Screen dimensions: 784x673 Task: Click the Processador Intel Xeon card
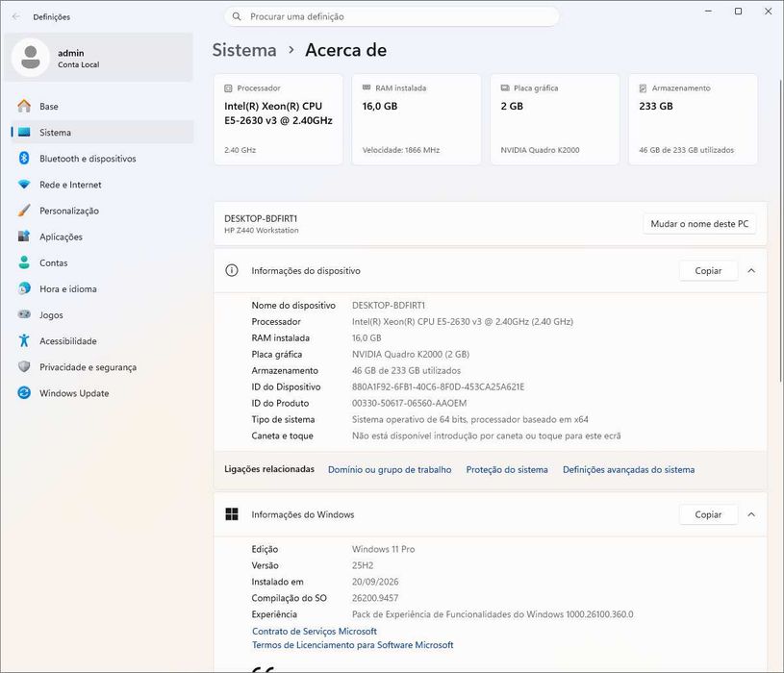(x=278, y=119)
